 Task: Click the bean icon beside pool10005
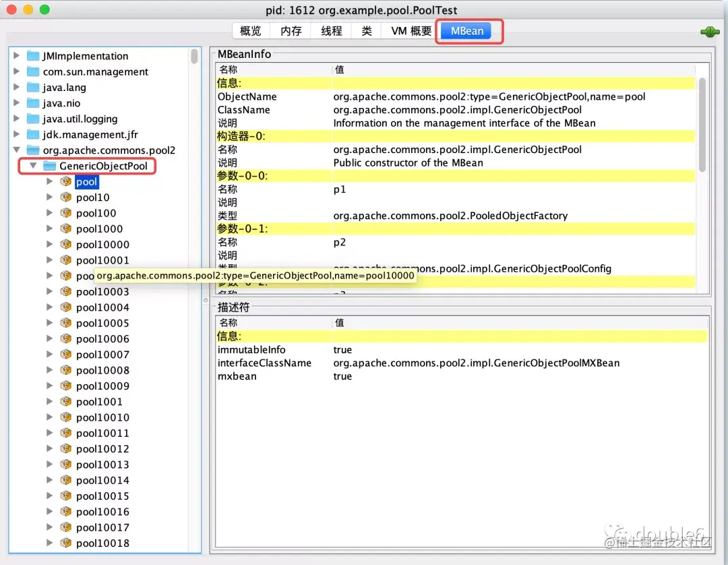click(66, 323)
